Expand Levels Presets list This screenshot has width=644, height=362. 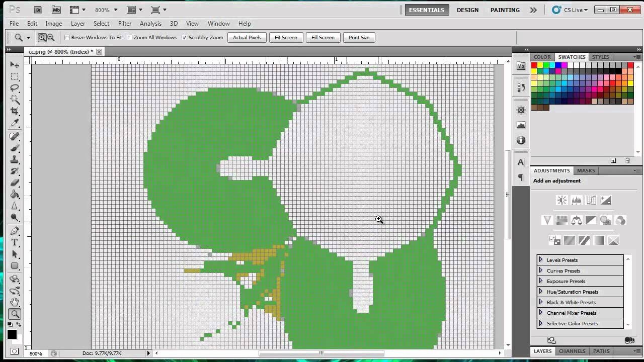click(x=541, y=260)
